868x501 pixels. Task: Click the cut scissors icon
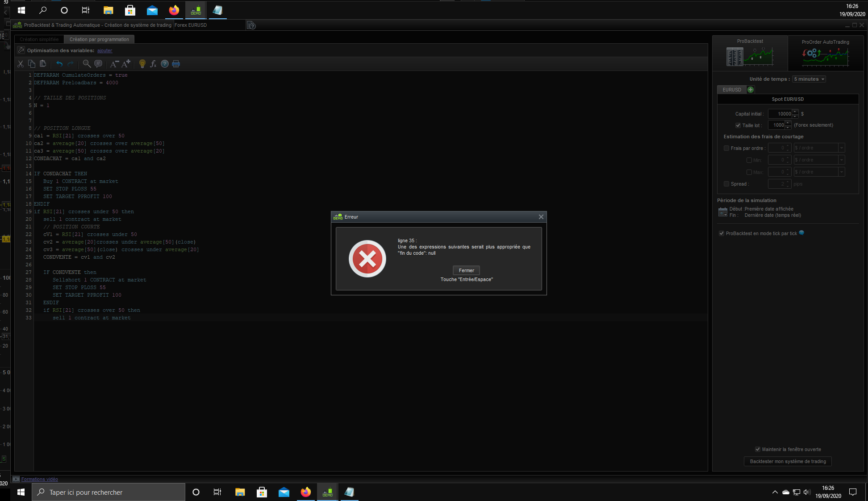point(21,64)
